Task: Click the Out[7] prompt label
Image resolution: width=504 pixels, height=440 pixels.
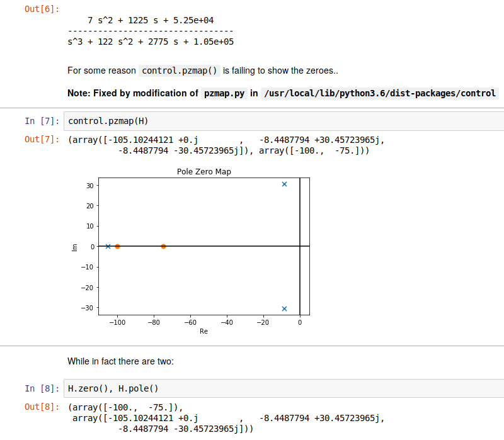Action: click(42, 139)
